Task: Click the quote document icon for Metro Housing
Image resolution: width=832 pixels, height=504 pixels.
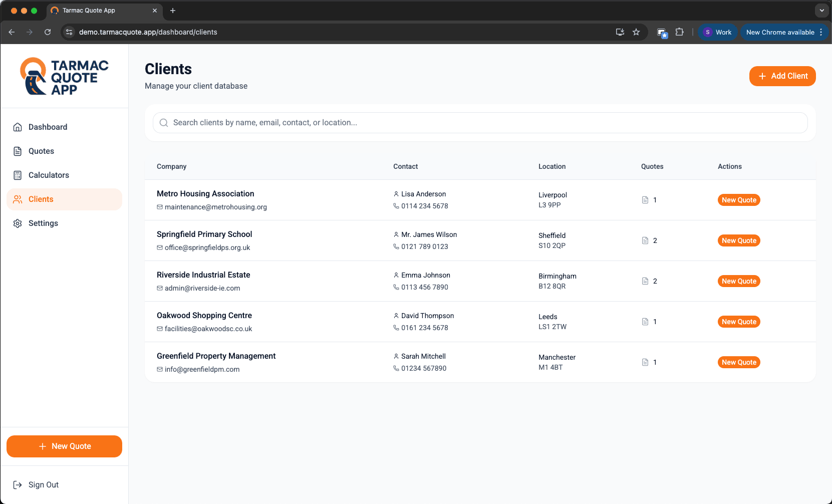Action: point(645,200)
